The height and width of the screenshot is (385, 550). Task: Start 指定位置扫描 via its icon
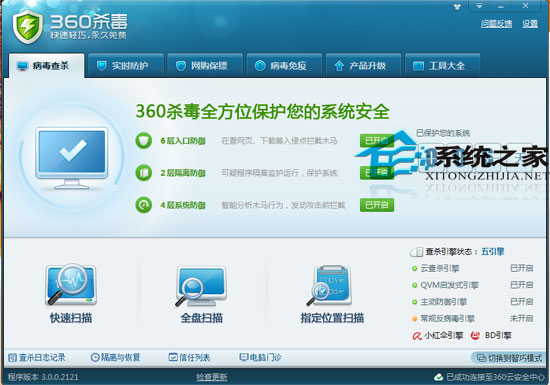point(329,286)
